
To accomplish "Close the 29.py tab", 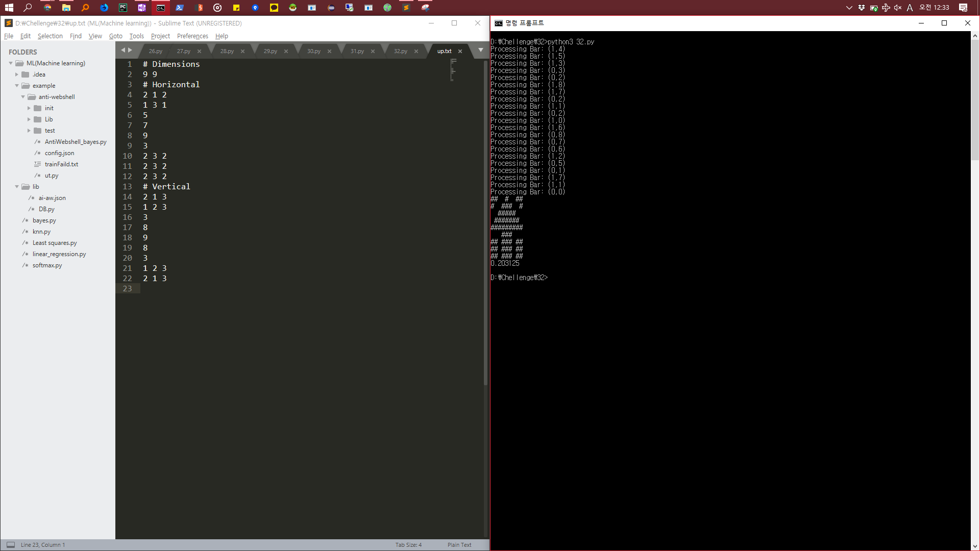I will coord(286,51).
